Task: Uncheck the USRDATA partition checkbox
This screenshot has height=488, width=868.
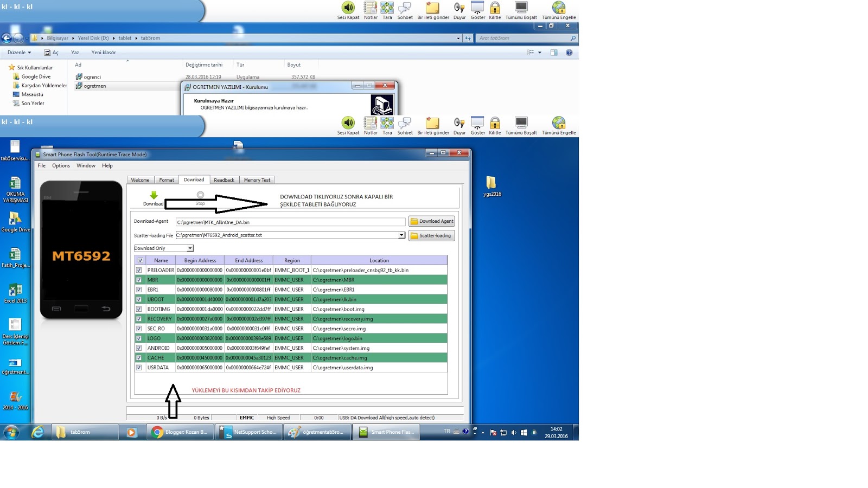Action: tap(139, 368)
